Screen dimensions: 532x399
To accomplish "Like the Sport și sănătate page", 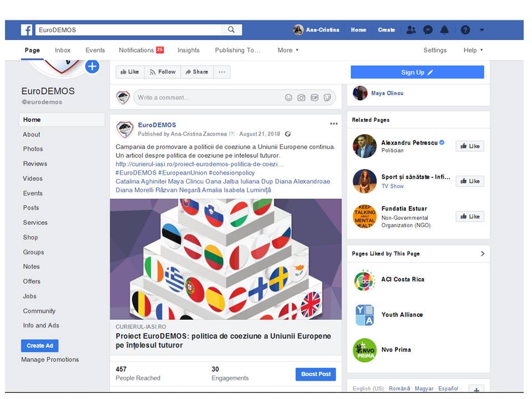I will click(470, 181).
